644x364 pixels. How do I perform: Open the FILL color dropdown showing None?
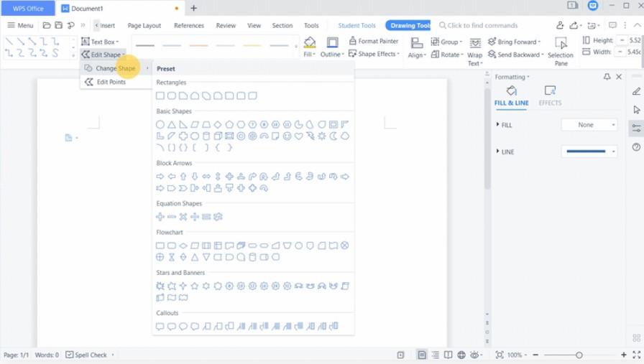click(x=589, y=125)
